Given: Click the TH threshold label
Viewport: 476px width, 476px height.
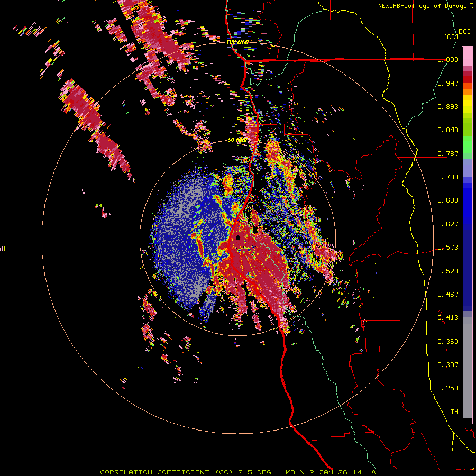Looking at the screenshot, I should pos(454,412).
